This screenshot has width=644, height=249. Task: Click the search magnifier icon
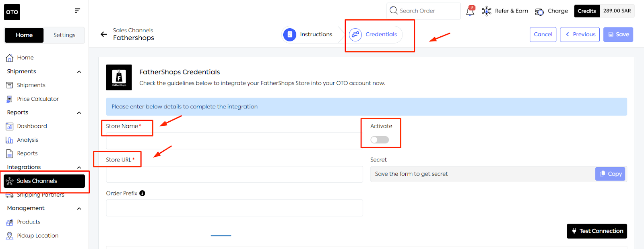click(x=394, y=10)
